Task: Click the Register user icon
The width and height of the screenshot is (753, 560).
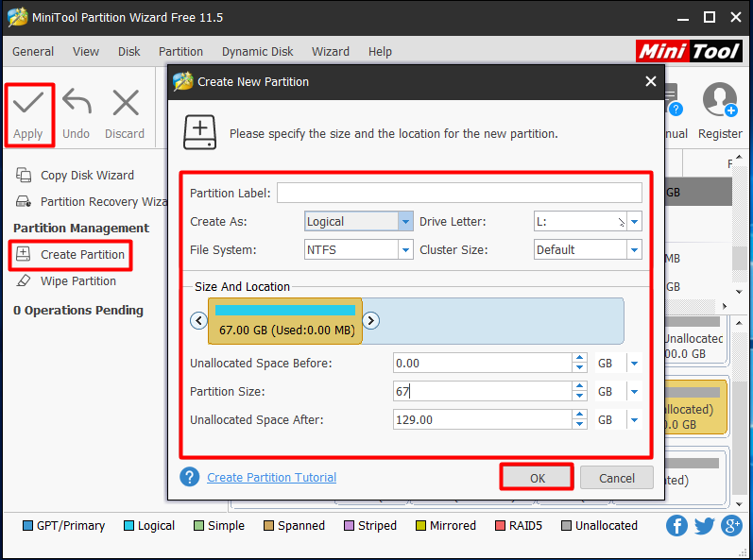Action: 720,100
